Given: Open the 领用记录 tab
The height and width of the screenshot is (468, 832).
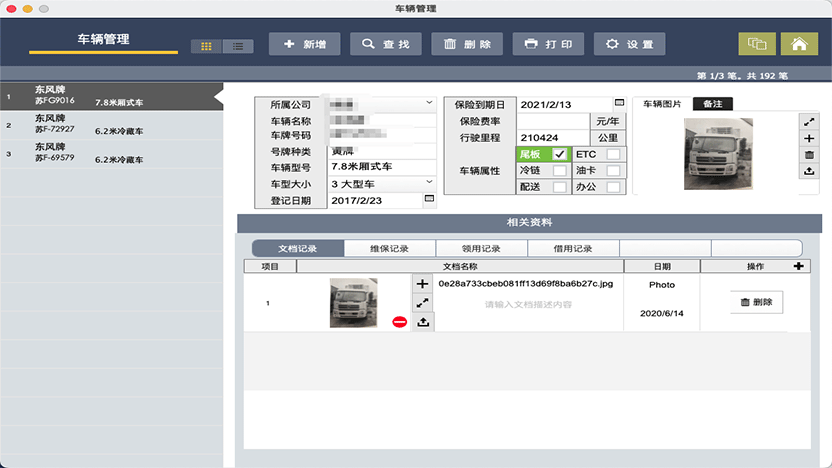Looking at the screenshot, I should pyautogui.click(x=481, y=248).
